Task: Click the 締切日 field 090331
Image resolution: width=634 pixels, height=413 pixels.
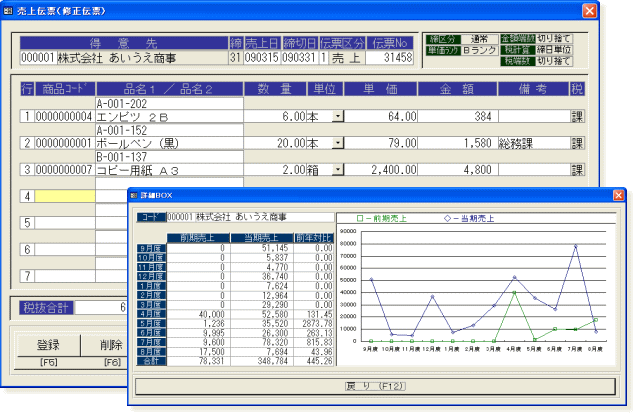Action: [x=299, y=58]
